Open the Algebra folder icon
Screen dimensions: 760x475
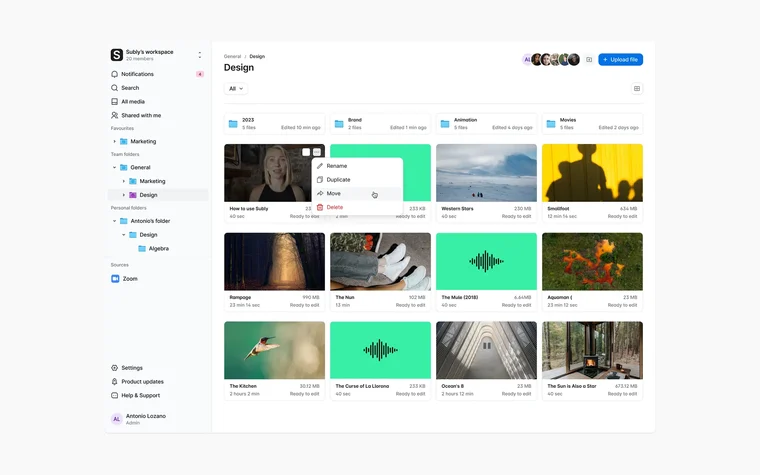coord(142,249)
